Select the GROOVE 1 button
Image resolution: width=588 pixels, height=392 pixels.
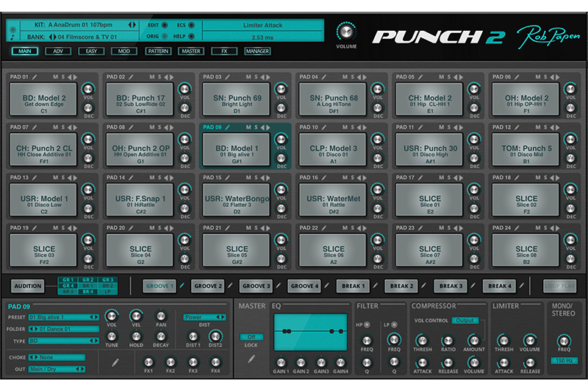click(159, 286)
